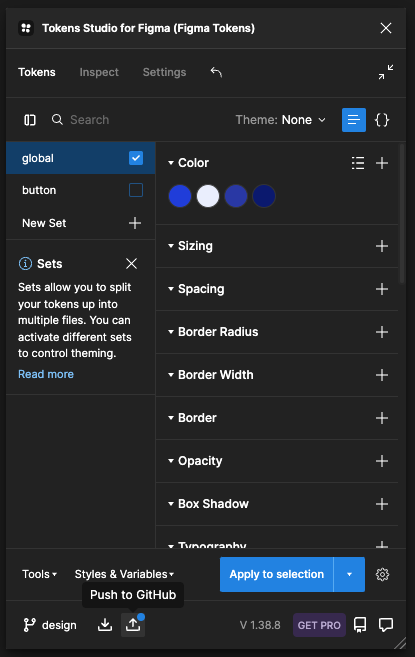
Task: Switch to JSON view braces icon
Action: click(x=382, y=120)
